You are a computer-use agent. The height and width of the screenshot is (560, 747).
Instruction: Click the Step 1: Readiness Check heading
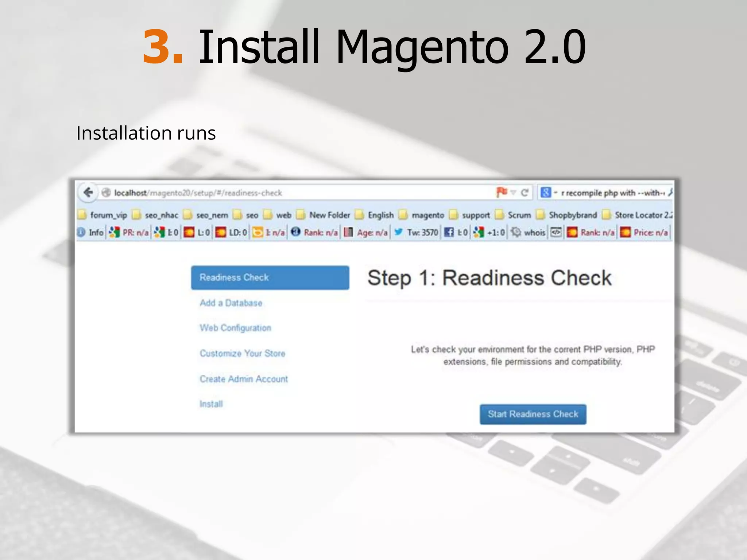(x=489, y=278)
